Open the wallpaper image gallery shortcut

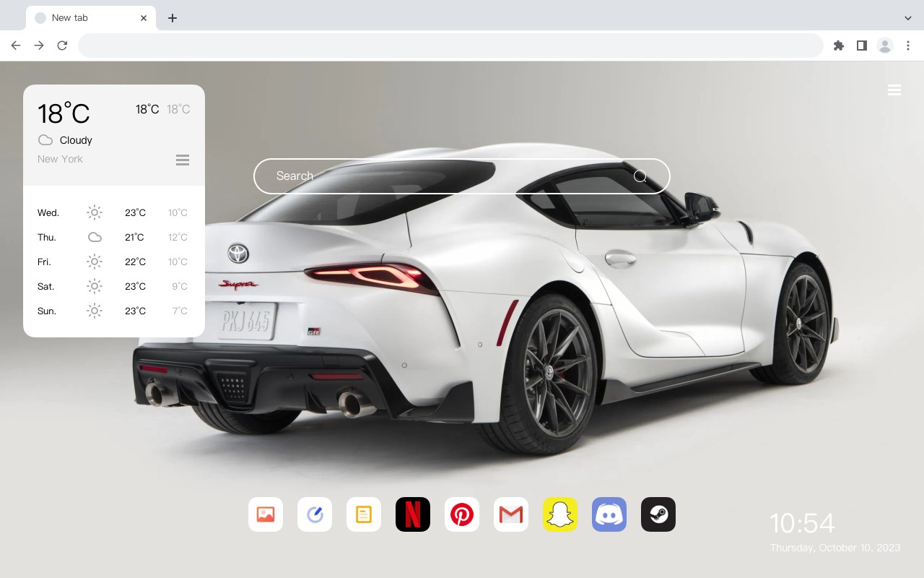tap(266, 514)
